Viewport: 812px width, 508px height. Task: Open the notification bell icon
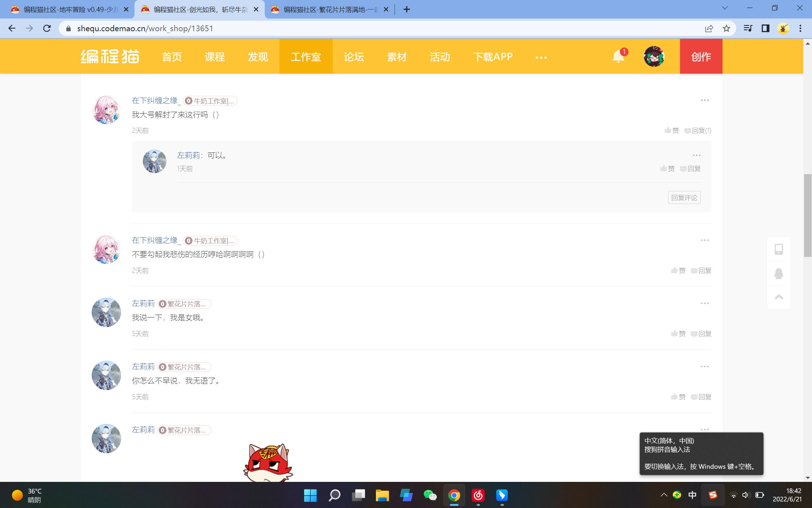point(618,56)
